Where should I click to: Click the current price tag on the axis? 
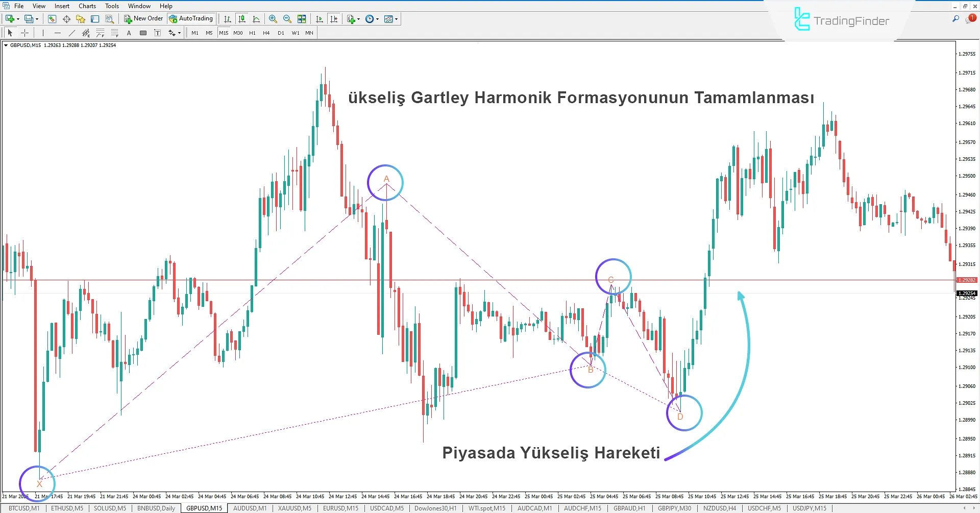(966, 292)
